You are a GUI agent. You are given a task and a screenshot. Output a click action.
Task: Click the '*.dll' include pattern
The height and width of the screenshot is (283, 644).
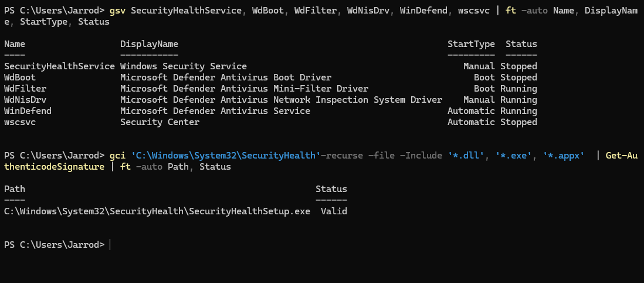coord(466,156)
